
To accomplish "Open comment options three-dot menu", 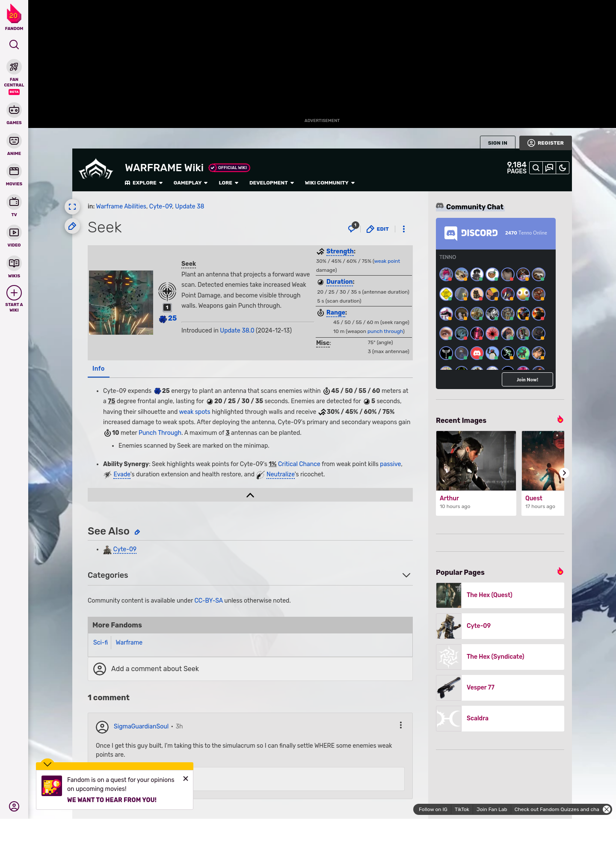I will click(401, 725).
